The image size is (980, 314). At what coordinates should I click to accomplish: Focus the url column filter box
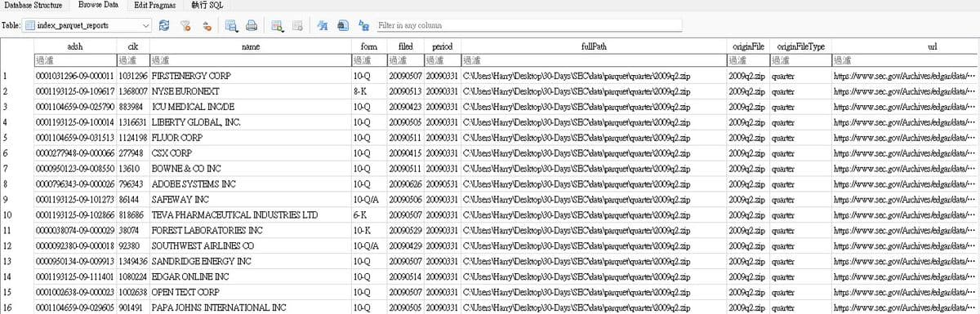pos(905,60)
